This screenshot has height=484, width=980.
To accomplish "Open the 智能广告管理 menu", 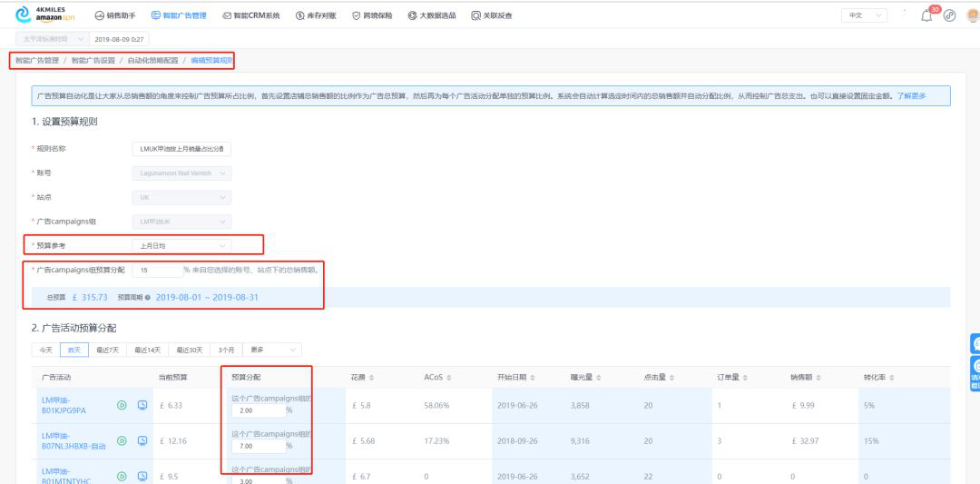I will [179, 15].
